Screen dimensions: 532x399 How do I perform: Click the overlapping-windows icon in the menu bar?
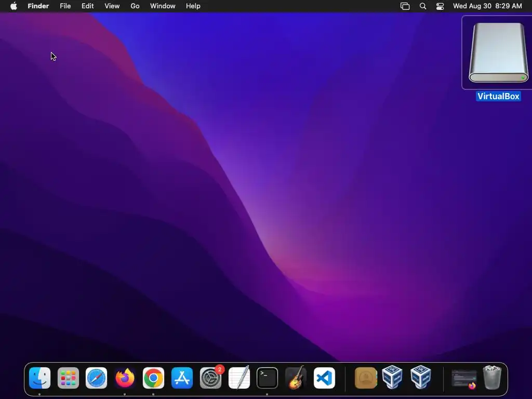click(405, 6)
